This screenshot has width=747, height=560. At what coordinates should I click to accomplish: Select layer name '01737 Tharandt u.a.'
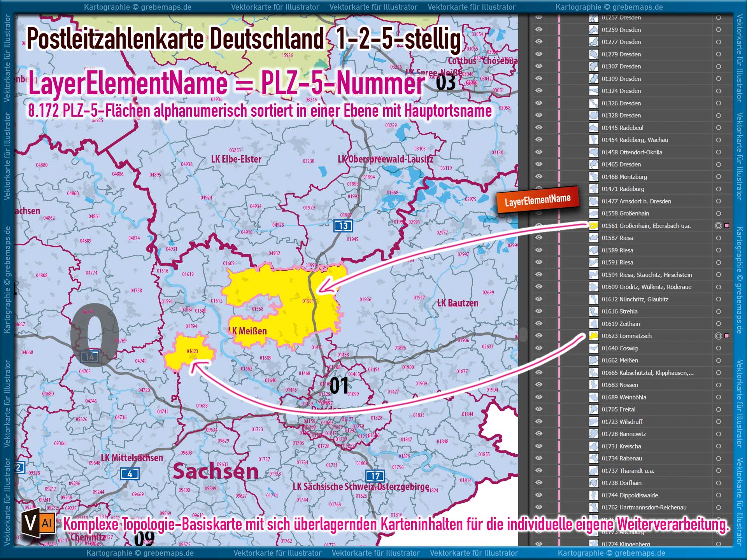pos(628,471)
